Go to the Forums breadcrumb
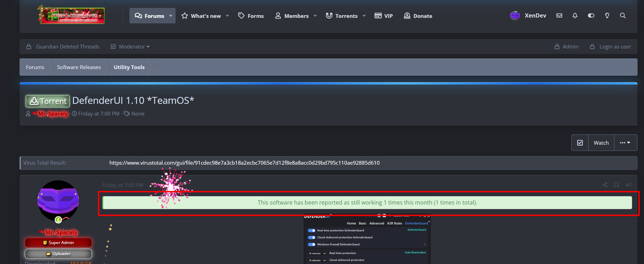The height and width of the screenshot is (264, 644). pyautogui.click(x=35, y=67)
